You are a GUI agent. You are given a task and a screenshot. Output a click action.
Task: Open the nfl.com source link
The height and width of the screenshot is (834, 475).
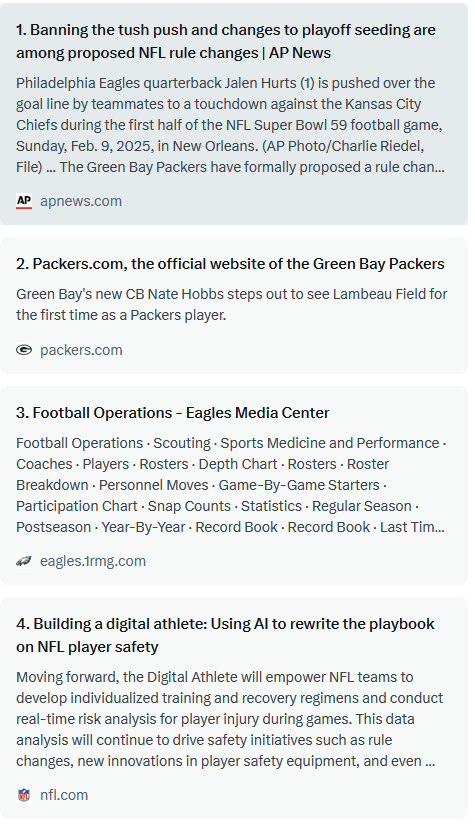(64, 795)
